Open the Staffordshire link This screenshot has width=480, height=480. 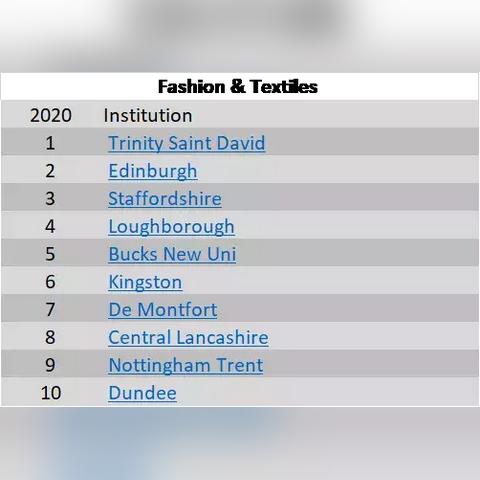coord(165,199)
